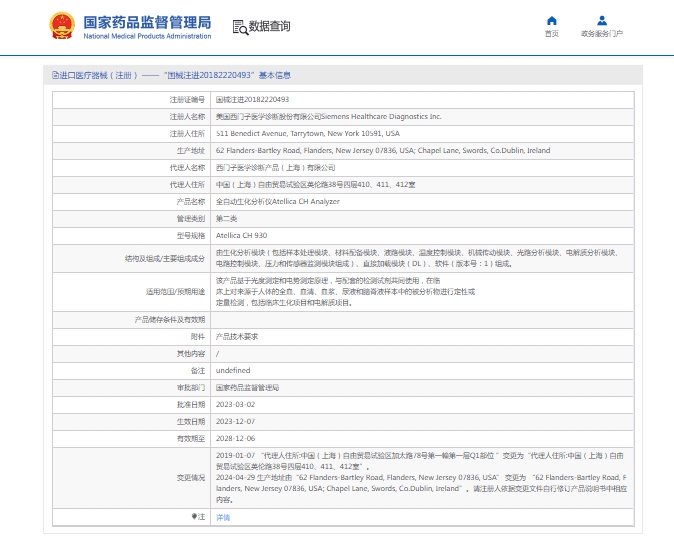Select attachment 产品技术要求 cell

(x=422, y=337)
